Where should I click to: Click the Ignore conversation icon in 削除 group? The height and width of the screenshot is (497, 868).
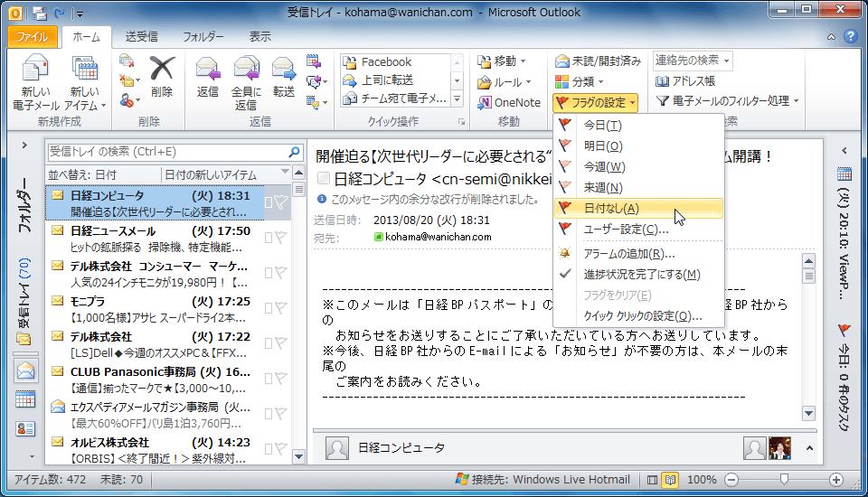coord(127,61)
